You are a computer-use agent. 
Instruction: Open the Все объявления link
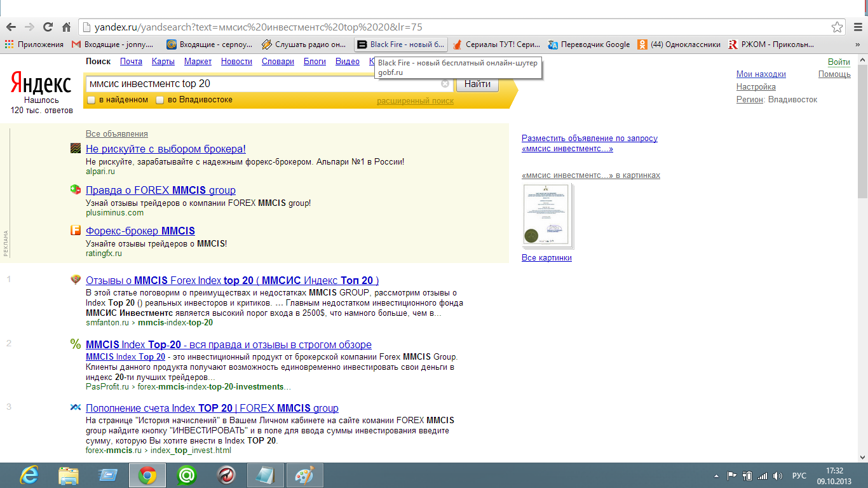tap(117, 134)
